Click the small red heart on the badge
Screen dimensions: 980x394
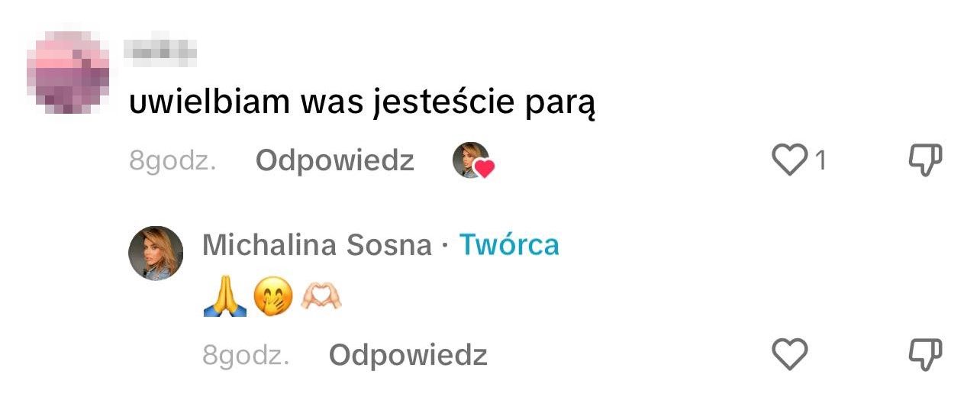(484, 169)
